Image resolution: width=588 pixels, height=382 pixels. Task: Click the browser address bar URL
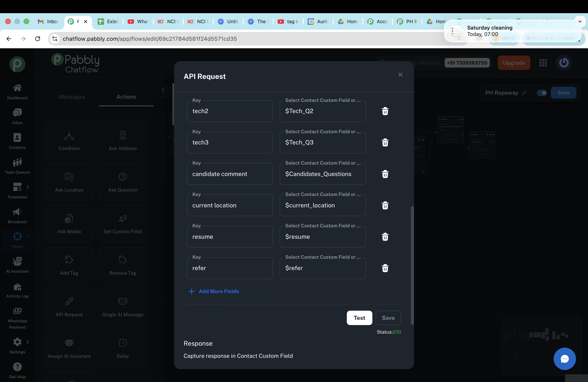pyautogui.click(x=150, y=39)
